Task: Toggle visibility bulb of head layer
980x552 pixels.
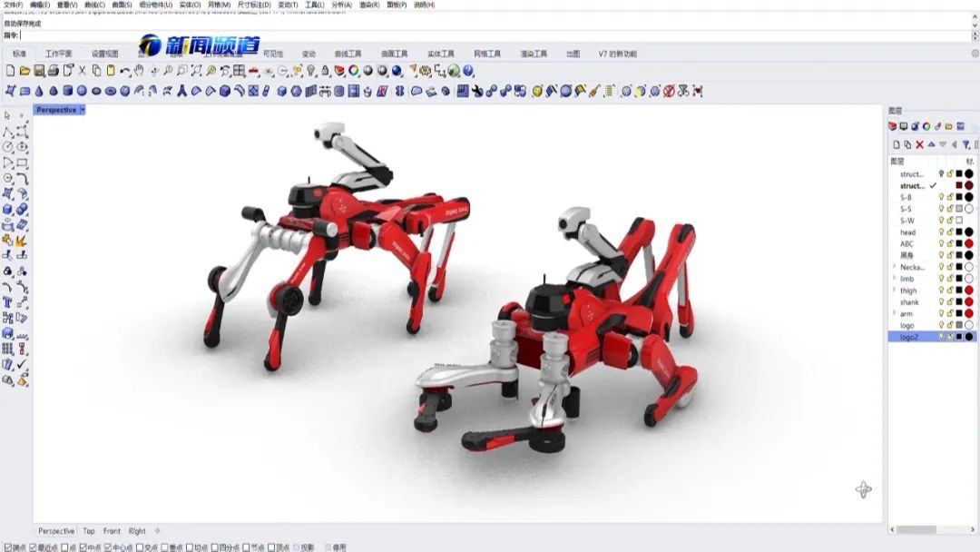Action: [x=941, y=232]
